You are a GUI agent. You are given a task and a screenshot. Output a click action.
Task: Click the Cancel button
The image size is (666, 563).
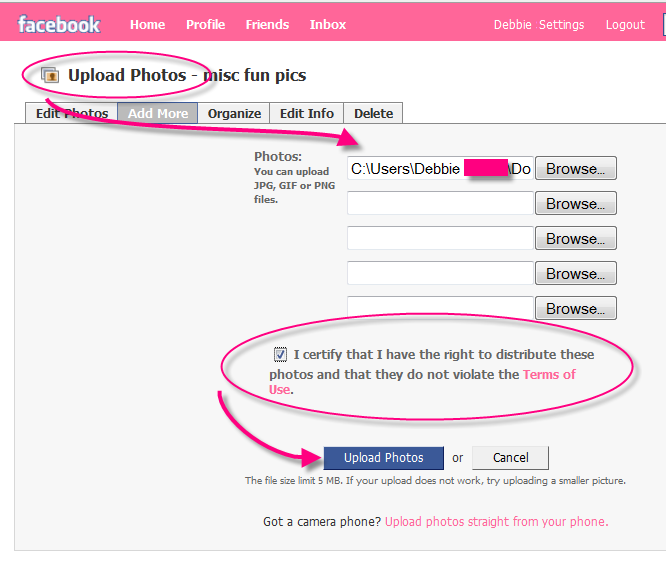(510, 458)
